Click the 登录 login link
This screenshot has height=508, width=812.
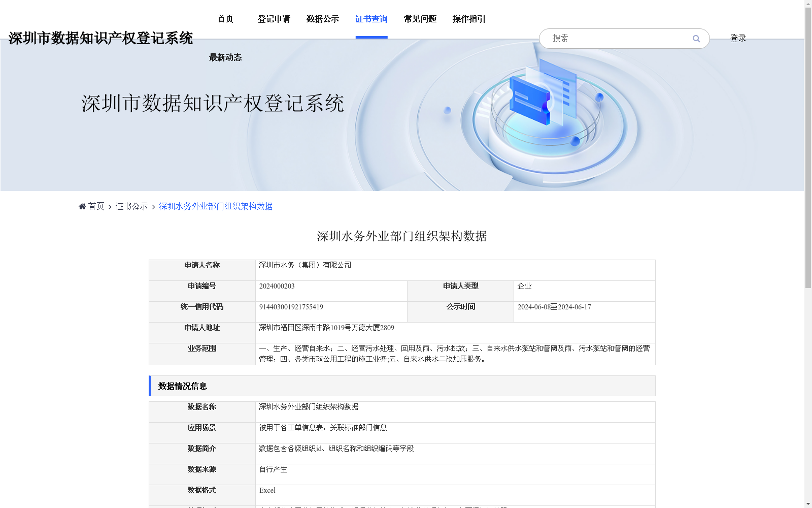click(x=738, y=39)
